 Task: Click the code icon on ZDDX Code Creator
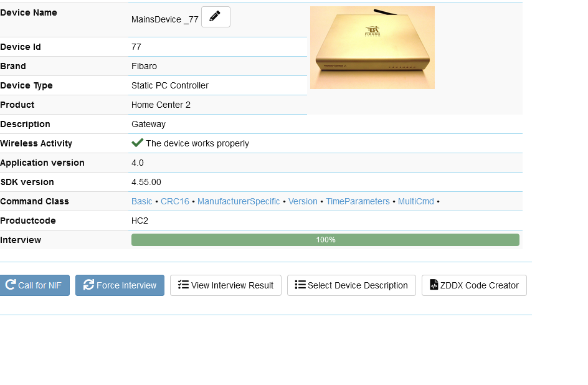[x=434, y=285]
